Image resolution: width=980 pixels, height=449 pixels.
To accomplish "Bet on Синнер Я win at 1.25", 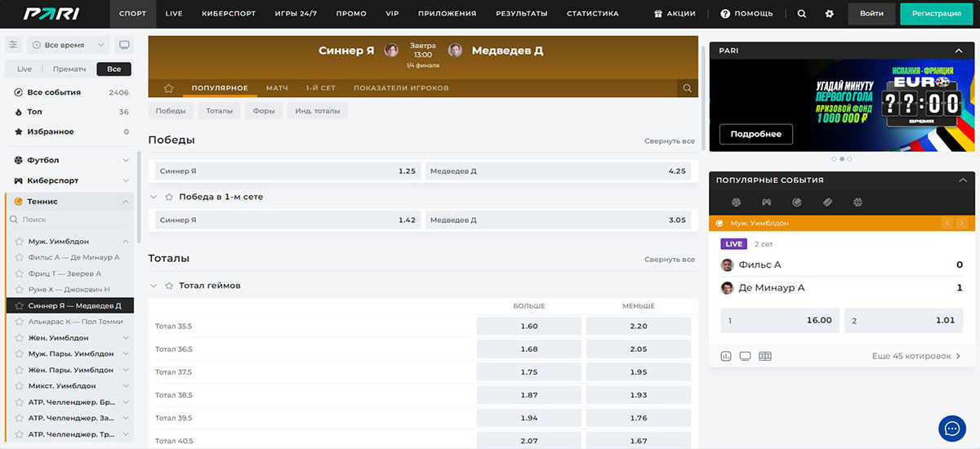I will click(287, 171).
